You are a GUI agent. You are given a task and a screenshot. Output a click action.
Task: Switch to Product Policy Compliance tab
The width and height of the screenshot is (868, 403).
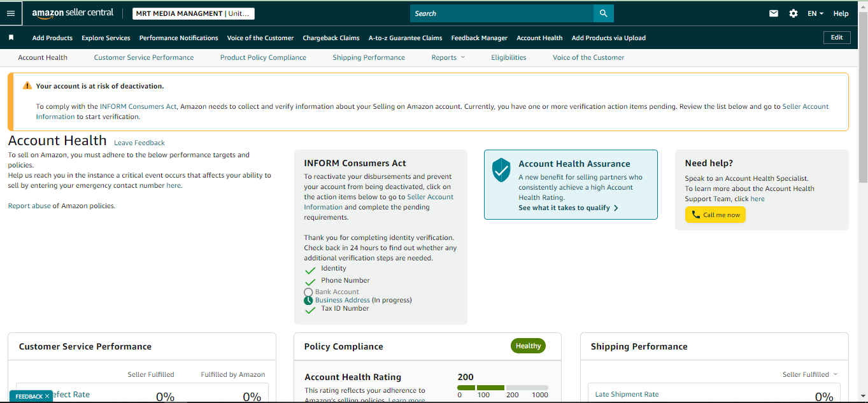pos(263,57)
